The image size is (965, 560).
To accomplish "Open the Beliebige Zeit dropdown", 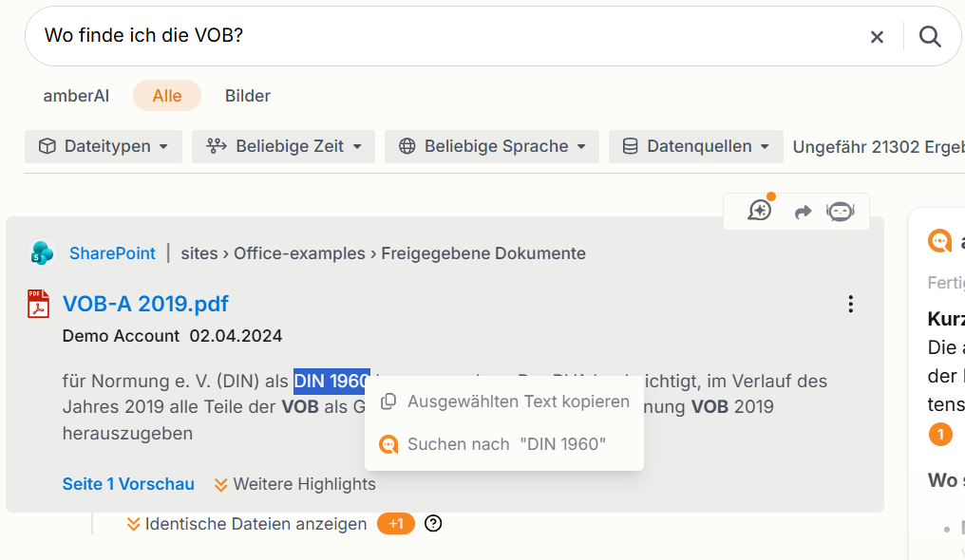I will coord(283,146).
